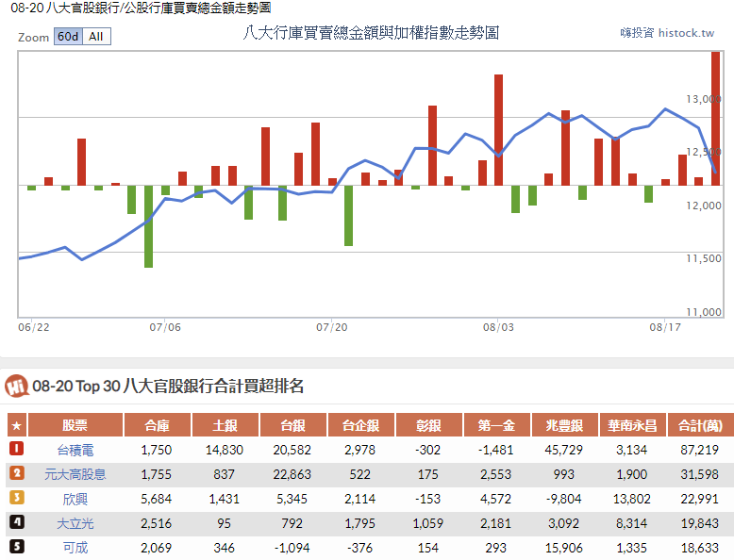Image resolution: width=734 pixels, height=560 pixels.
Task: Sort by the 台銀 column header
Action: coord(292,425)
